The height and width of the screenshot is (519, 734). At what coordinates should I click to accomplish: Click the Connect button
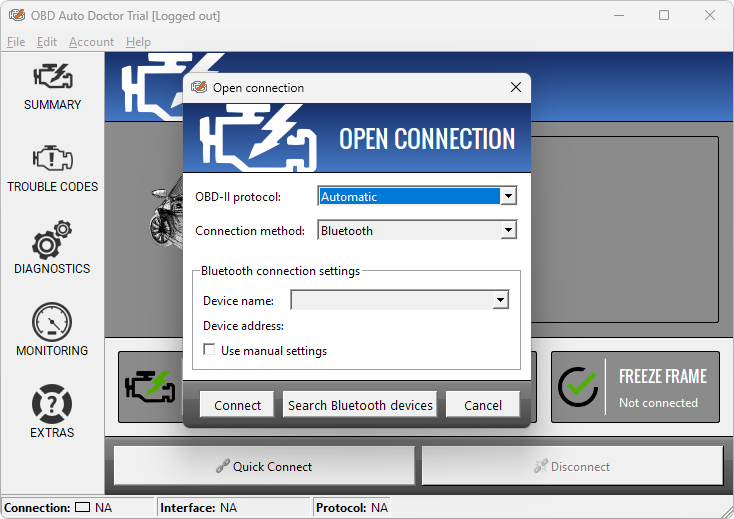[237, 404]
